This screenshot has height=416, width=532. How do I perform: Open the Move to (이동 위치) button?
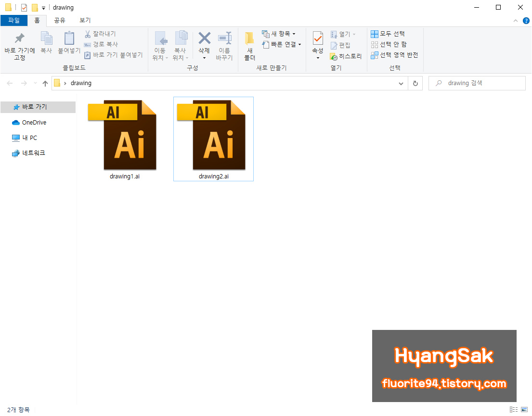(160, 46)
